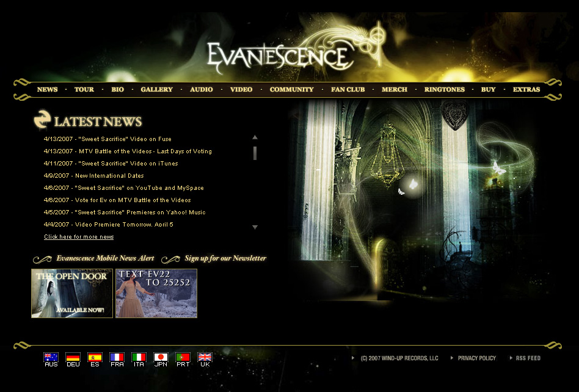Open Evanescence Mobile News Alert link
579x392 pixels.
click(x=105, y=258)
